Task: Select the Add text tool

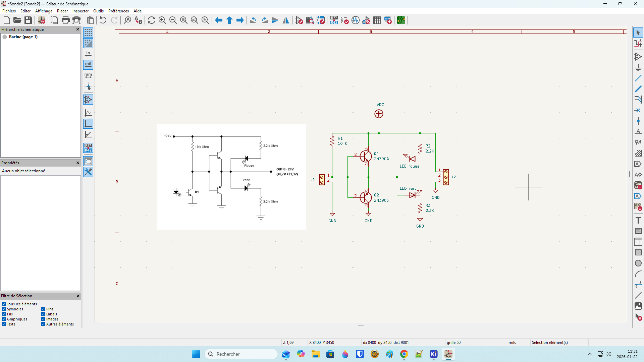Action: 638,220
